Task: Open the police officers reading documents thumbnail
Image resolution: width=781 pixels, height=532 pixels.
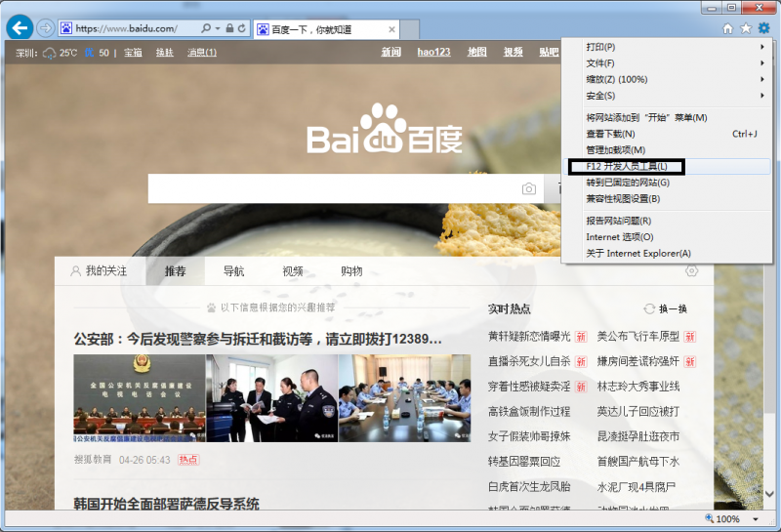Action: 272,398
